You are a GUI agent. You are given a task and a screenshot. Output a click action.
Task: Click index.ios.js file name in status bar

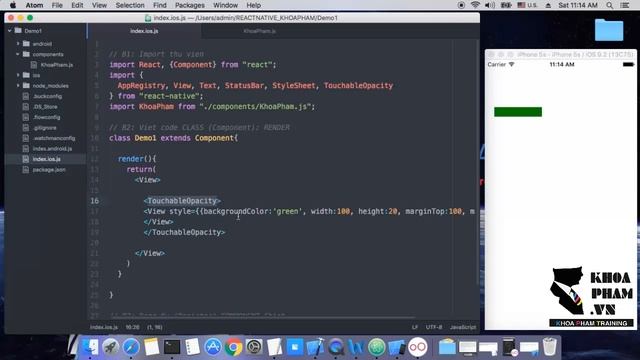[x=104, y=327]
